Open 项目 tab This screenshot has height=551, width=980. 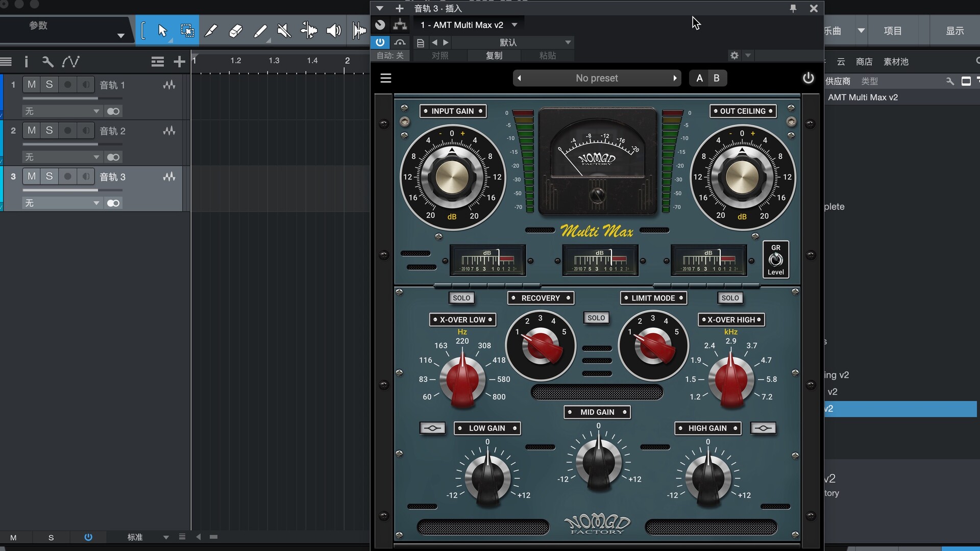893,31
